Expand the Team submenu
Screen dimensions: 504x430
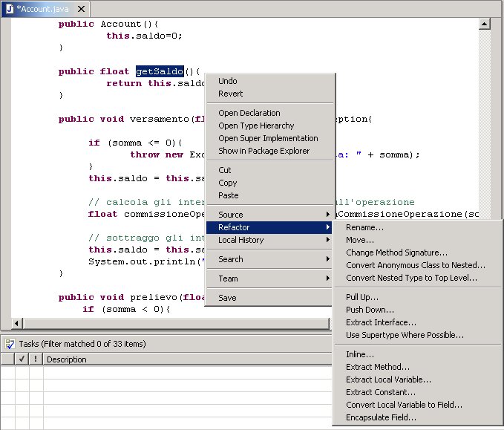(269, 278)
